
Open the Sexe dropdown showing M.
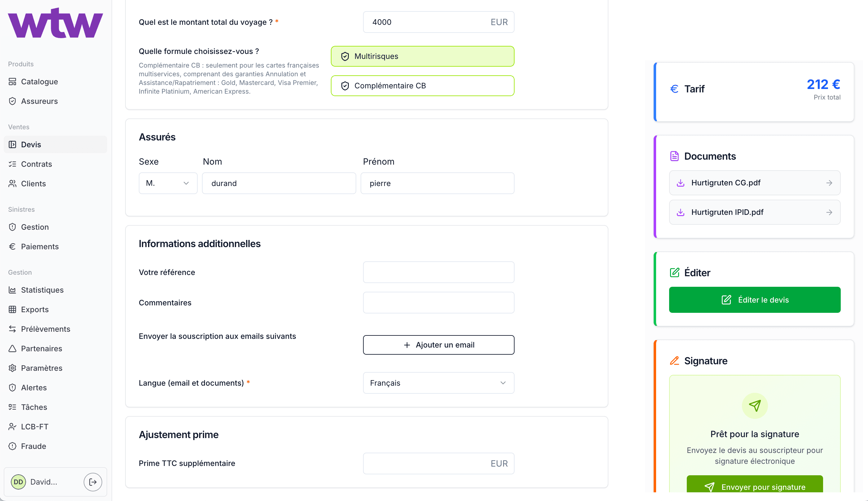coord(168,183)
